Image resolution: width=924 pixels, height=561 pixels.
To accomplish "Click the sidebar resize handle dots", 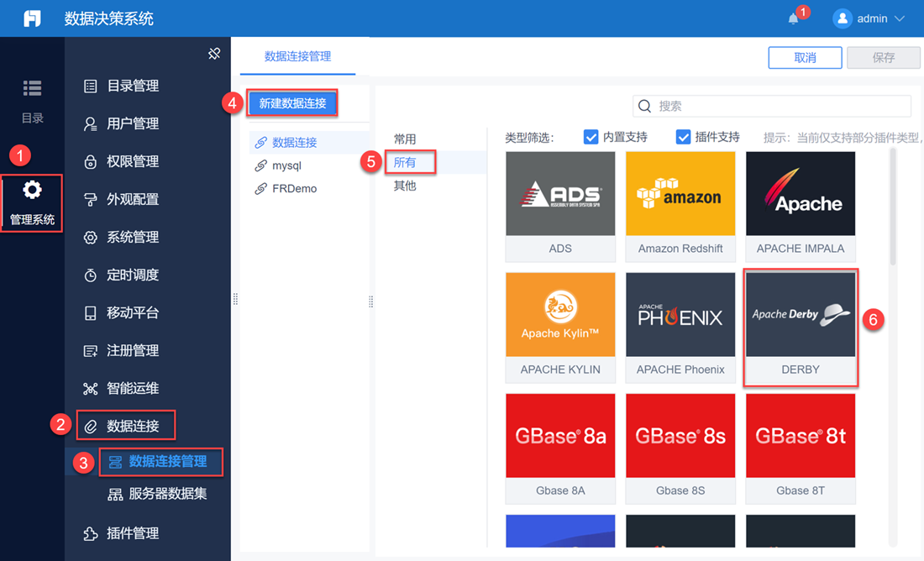I will [x=236, y=299].
